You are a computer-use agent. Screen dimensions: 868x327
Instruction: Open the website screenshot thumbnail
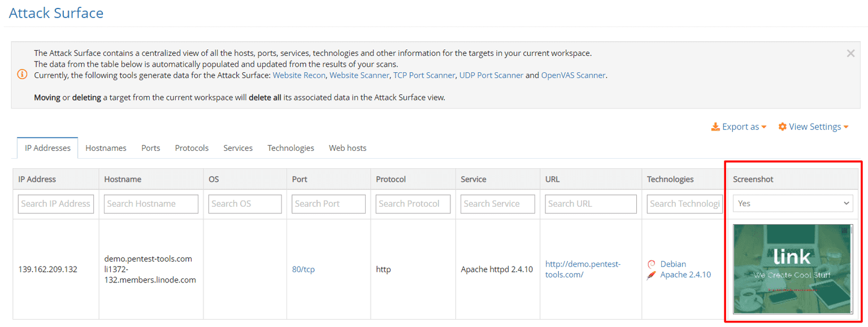pyautogui.click(x=792, y=269)
